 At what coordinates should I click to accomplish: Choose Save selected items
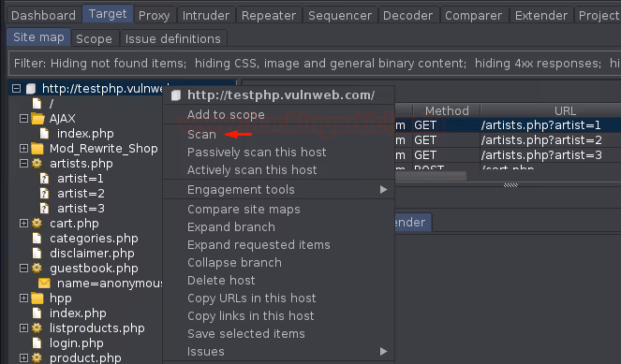(279, 334)
